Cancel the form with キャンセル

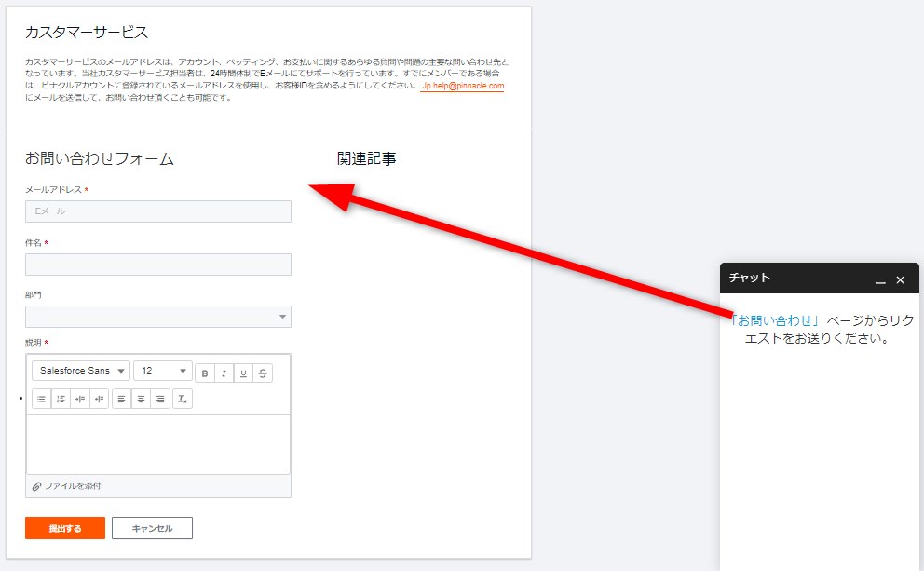[x=152, y=528]
